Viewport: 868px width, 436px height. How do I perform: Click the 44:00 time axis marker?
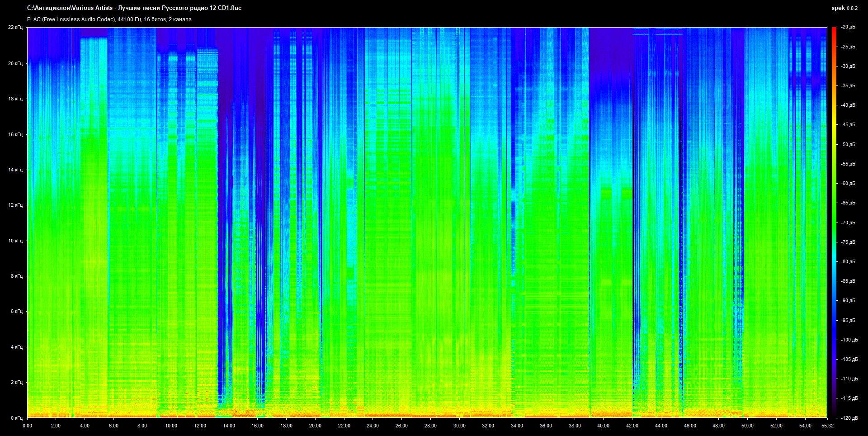pyautogui.click(x=661, y=426)
